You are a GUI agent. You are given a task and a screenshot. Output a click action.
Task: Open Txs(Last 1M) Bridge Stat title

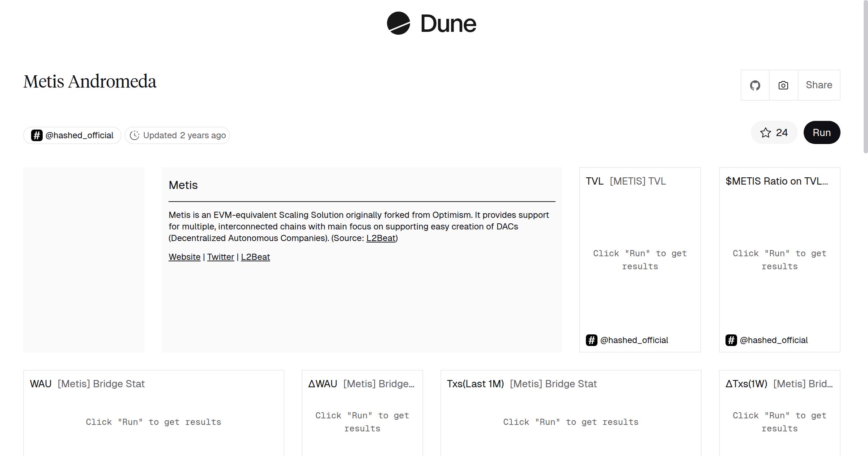point(553,384)
